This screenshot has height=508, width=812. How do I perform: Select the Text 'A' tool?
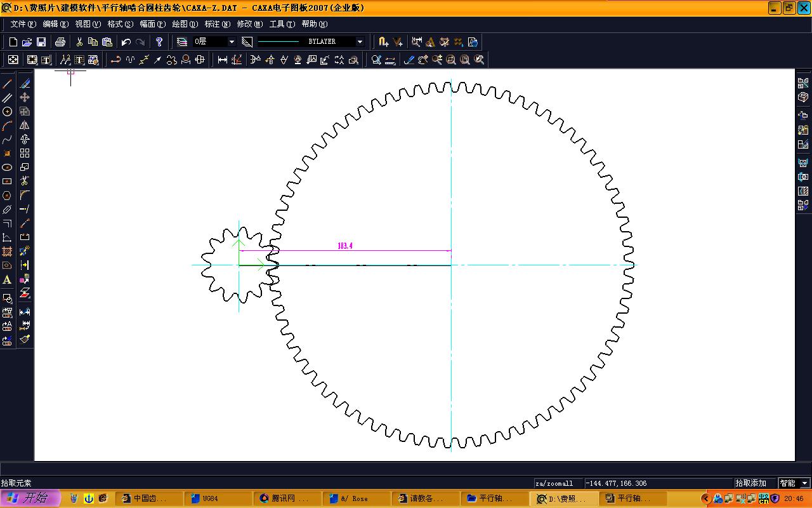point(8,280)
